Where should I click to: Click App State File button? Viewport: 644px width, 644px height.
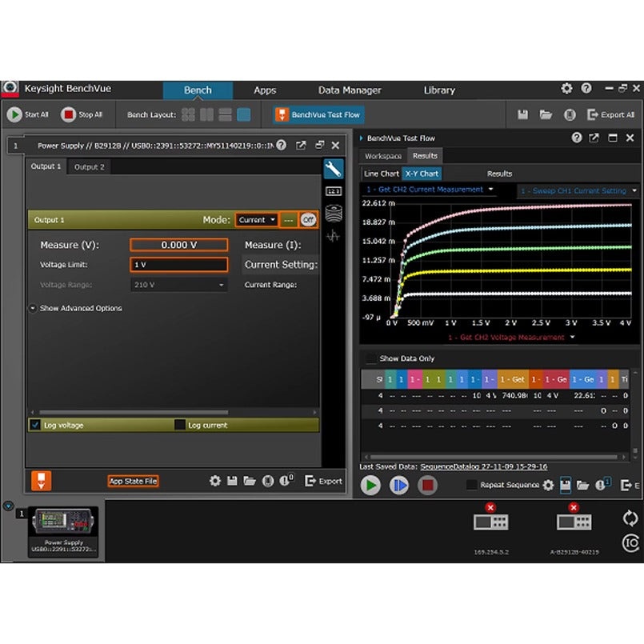pos(133,481)
